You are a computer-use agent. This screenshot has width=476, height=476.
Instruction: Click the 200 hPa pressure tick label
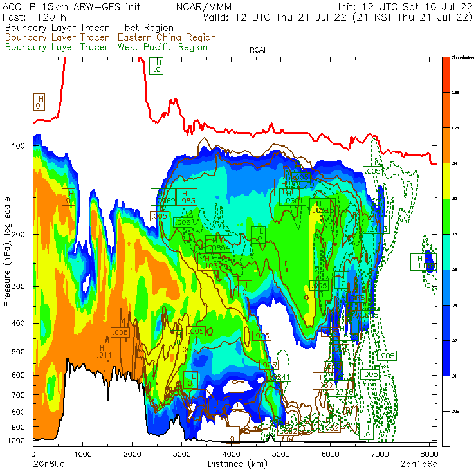(18, 234)
